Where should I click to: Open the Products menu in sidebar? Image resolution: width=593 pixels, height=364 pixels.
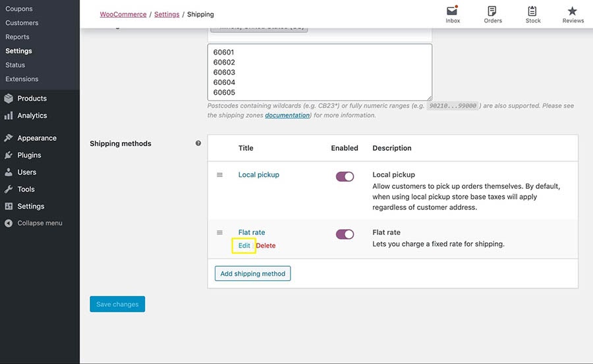tap(32, 98)
